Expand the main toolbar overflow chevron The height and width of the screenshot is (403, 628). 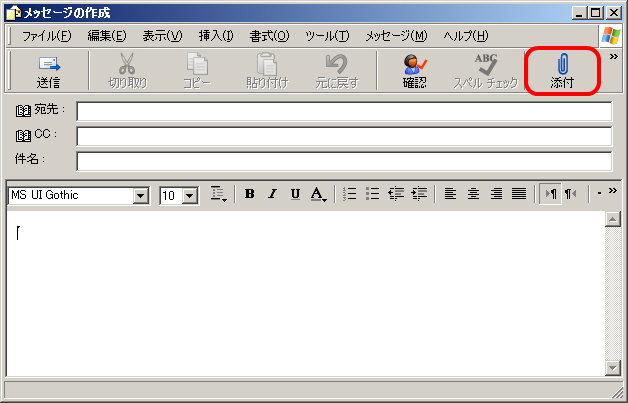pyautogui.click(x=614, y=57)
